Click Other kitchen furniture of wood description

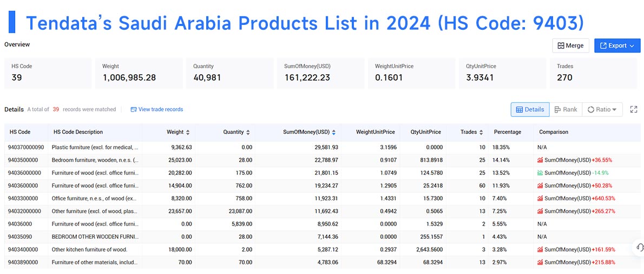pyautogui.click(x=89, y=249)
